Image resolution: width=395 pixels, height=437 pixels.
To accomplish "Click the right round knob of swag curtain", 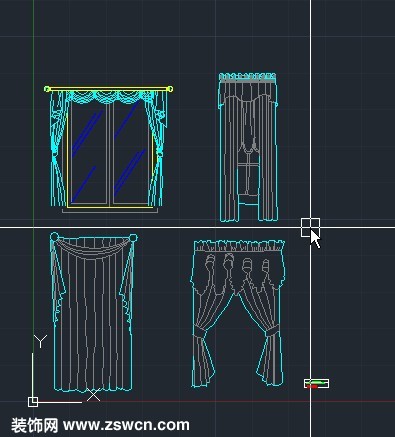I will [x=133, y=238].
